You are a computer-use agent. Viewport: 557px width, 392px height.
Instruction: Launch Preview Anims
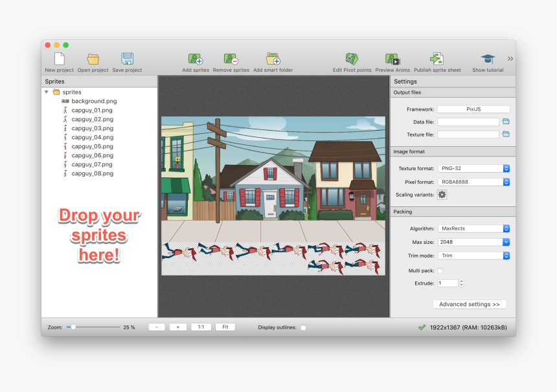389,58
